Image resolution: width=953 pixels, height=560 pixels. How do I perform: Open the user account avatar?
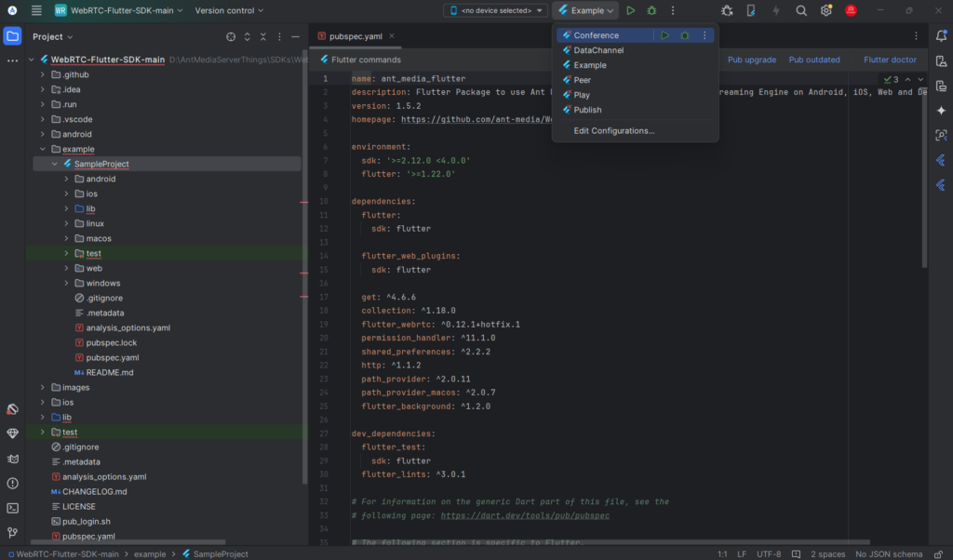(x=851, y=10)
